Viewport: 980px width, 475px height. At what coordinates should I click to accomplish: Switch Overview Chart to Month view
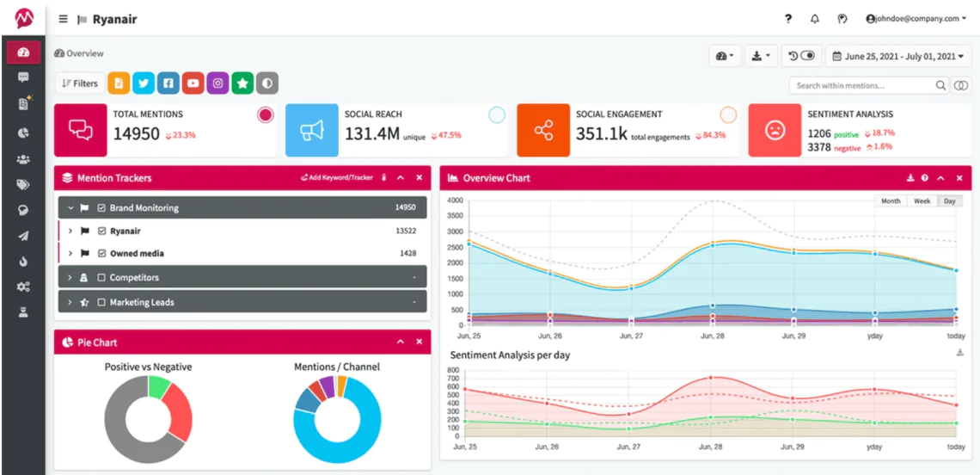coord(891,200)
